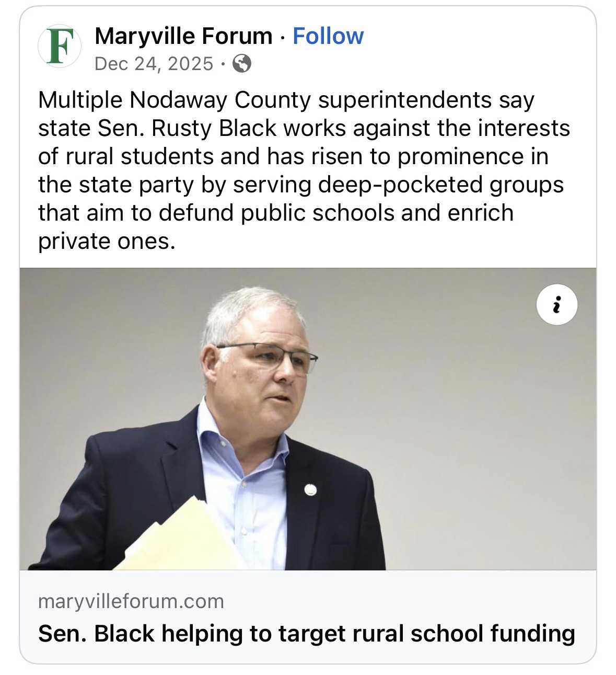
Task: Click "private ones." at caption end
Action: [104, 241]
